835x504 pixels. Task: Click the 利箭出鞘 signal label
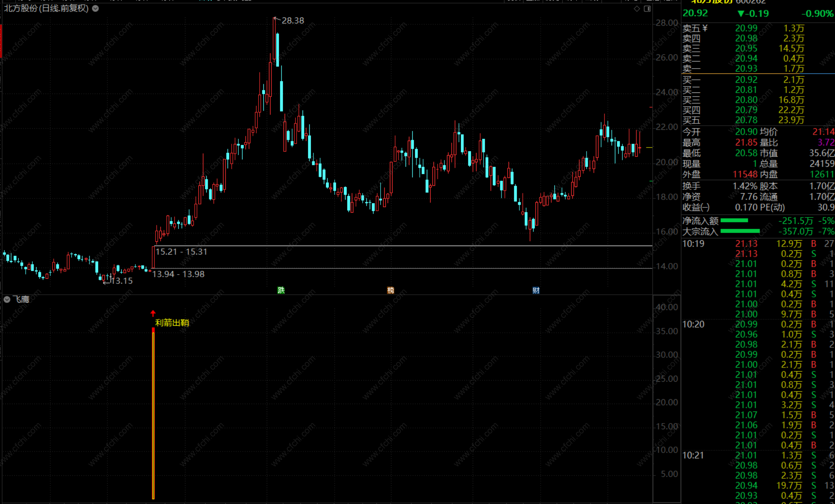click(172, 323)
